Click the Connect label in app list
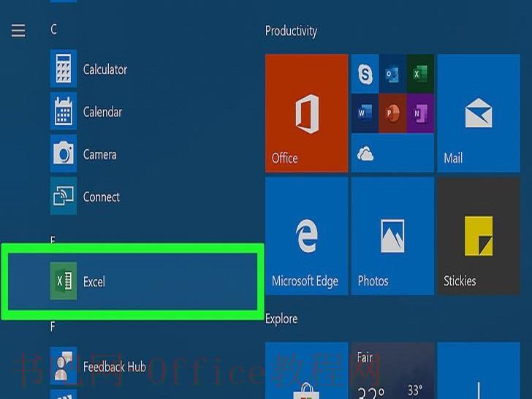Viewport: 532px width, 399px height. tap(101, 197)
